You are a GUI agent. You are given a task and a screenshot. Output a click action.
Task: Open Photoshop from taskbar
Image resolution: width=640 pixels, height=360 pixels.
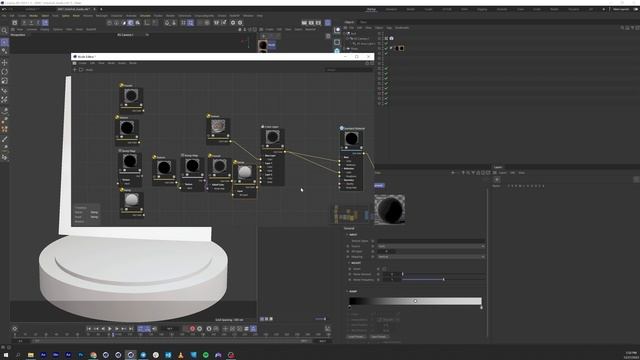pyautogui.click(x=81, y=355)
